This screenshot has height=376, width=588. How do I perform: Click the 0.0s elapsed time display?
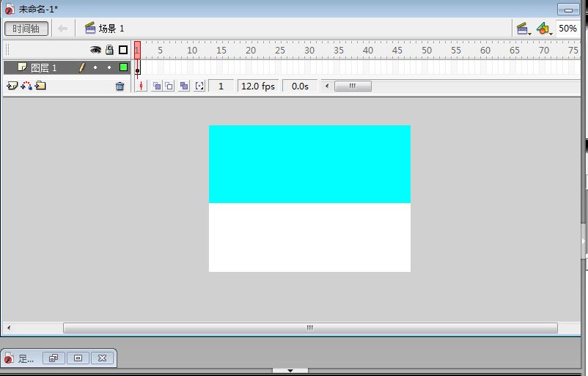[x=300, y=86]
